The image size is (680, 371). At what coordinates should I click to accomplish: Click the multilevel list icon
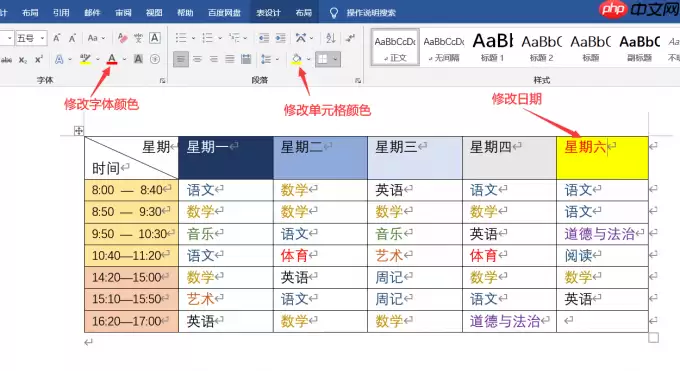tap(234, 38)
